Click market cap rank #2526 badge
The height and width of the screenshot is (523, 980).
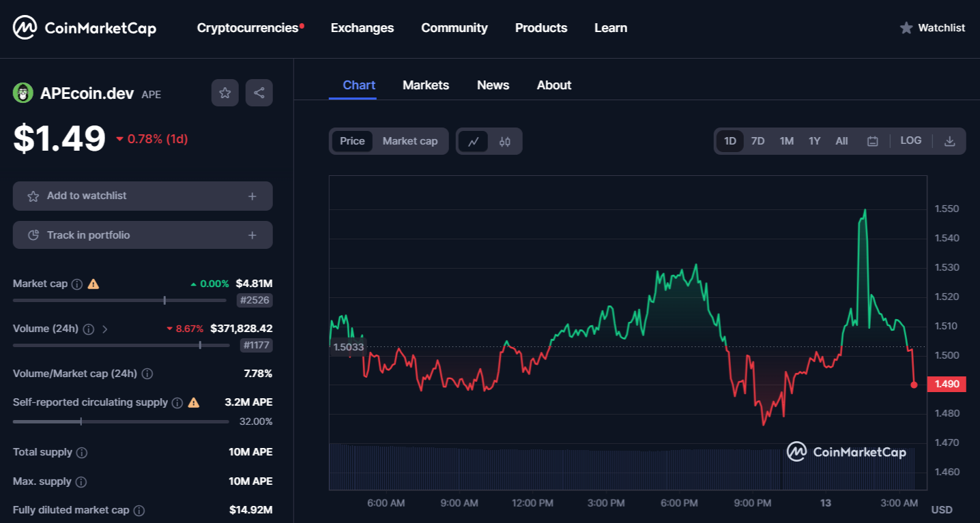254,300
